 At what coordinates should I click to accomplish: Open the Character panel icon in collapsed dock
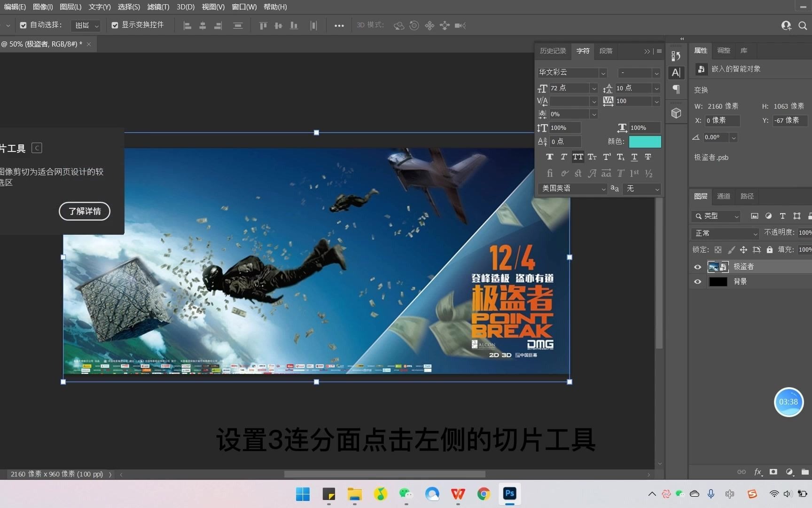[x=676, y=72]
